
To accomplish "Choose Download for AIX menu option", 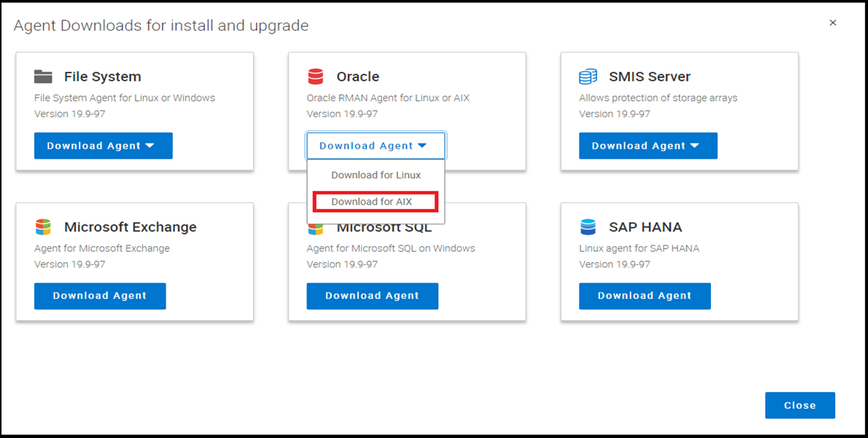I will [376, 202].
